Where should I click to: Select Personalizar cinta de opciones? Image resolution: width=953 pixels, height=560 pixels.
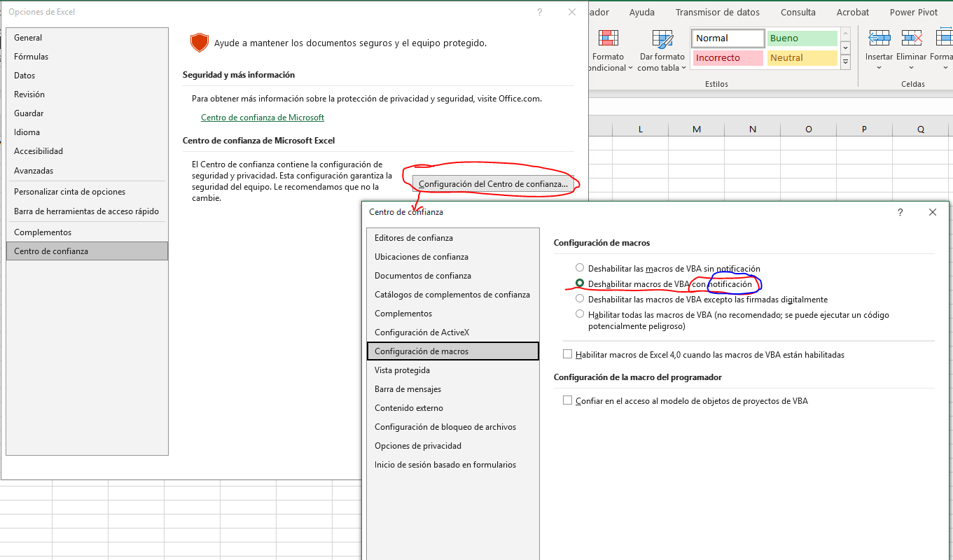(87, 192)
